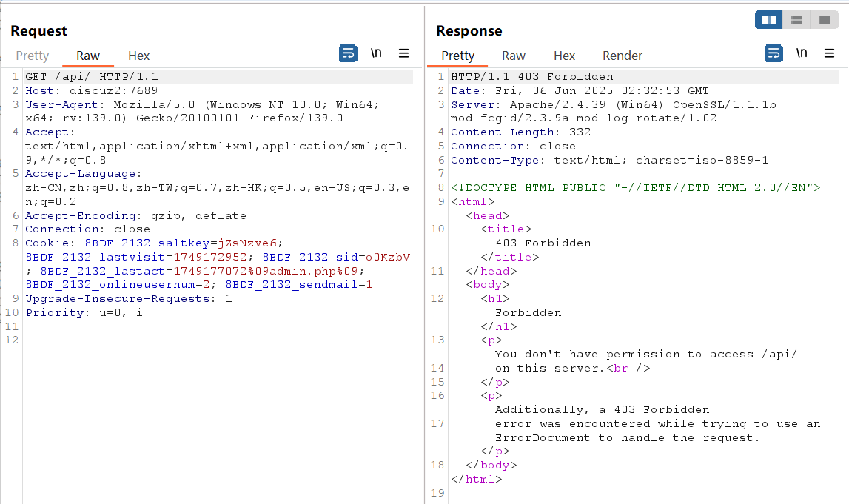This screenshot has height=504, width=849.
Task: Click the Content-Type text/html header
Action: coord(610,161)
